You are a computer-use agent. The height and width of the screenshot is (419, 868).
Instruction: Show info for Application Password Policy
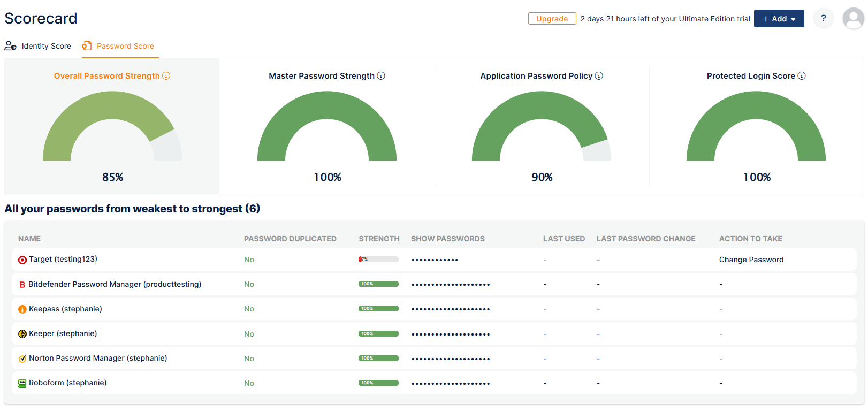tap(599, 76)
